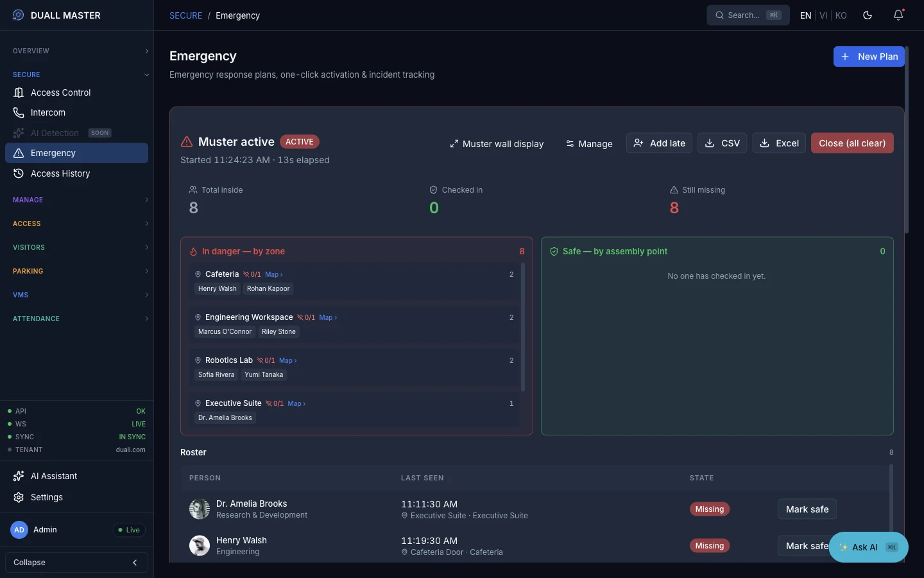Viewport: 924px width, 578px height.
Task: Switch language to EN
Action: pos(805,15)
